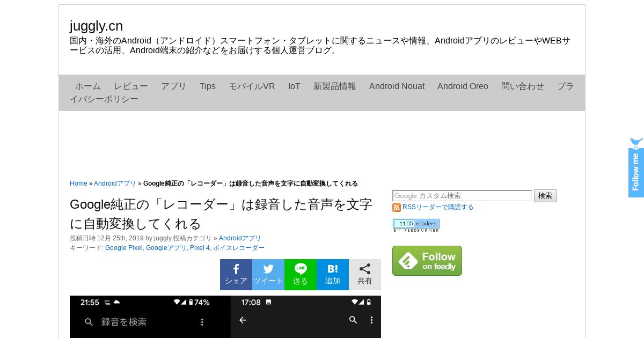
Task: Click the juggly.cn site title
Action: 97,26
